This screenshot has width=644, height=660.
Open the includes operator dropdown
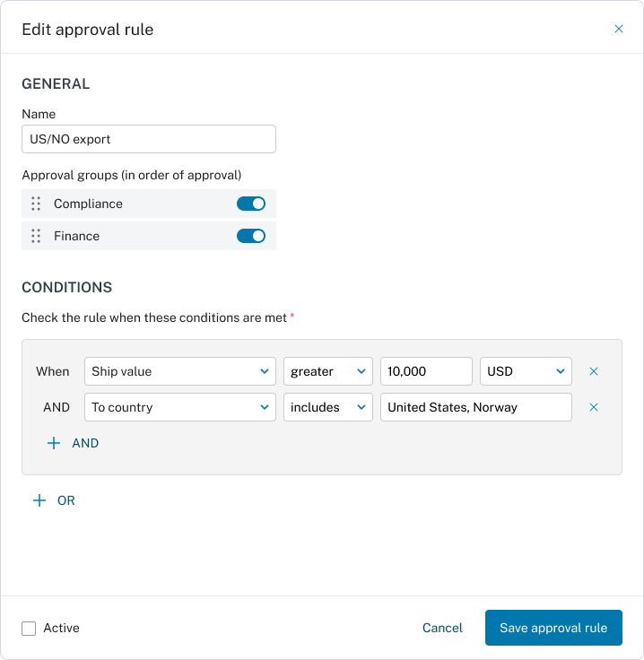pyautogui.click(x=328, y=407)
